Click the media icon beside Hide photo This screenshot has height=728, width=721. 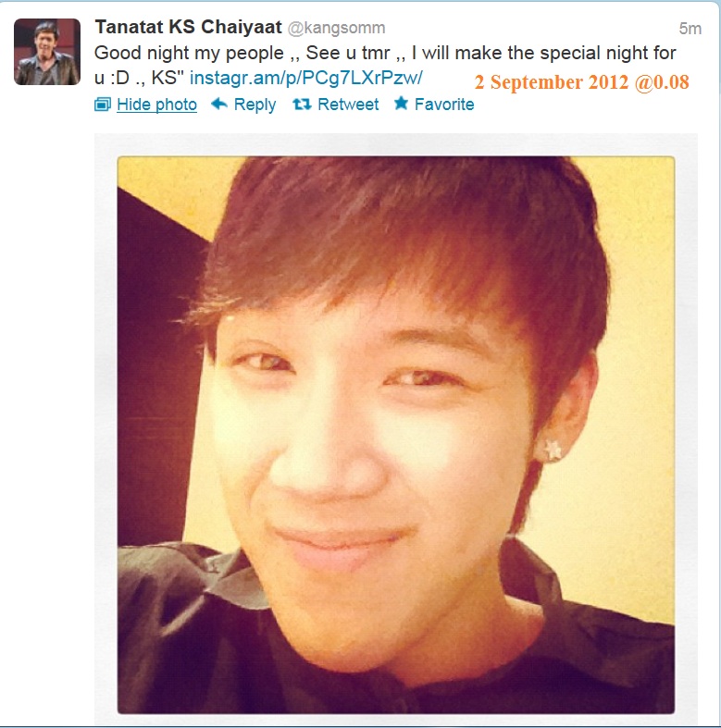(103, 105)
